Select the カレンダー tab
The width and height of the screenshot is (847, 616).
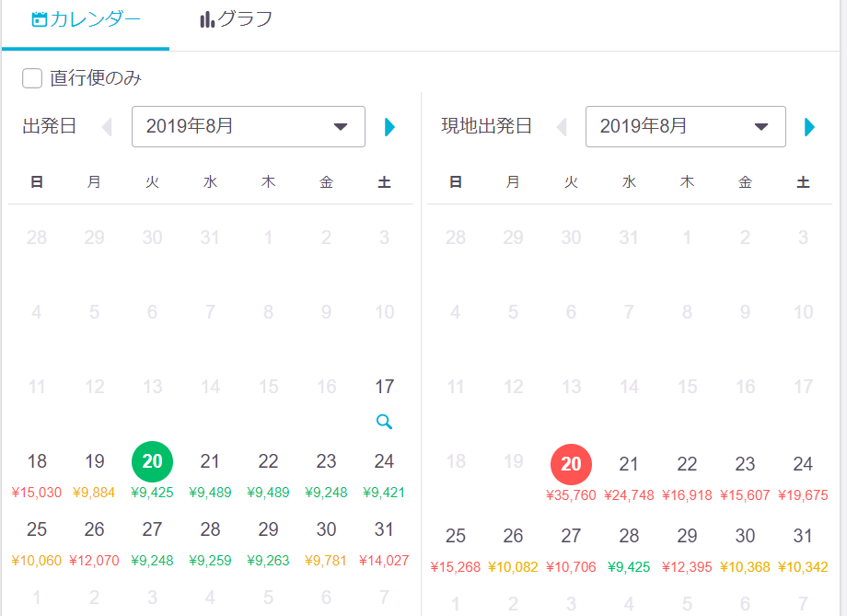(x=86, y=19)
